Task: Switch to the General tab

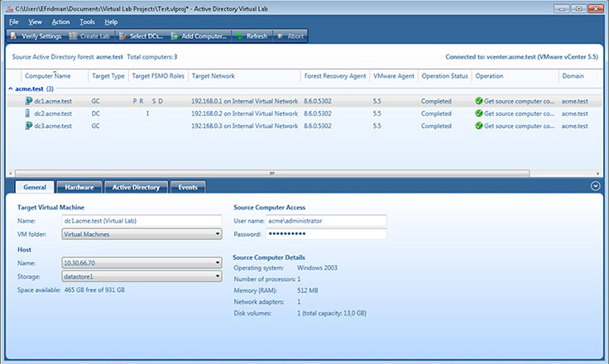Action: (x=35, y=187)
